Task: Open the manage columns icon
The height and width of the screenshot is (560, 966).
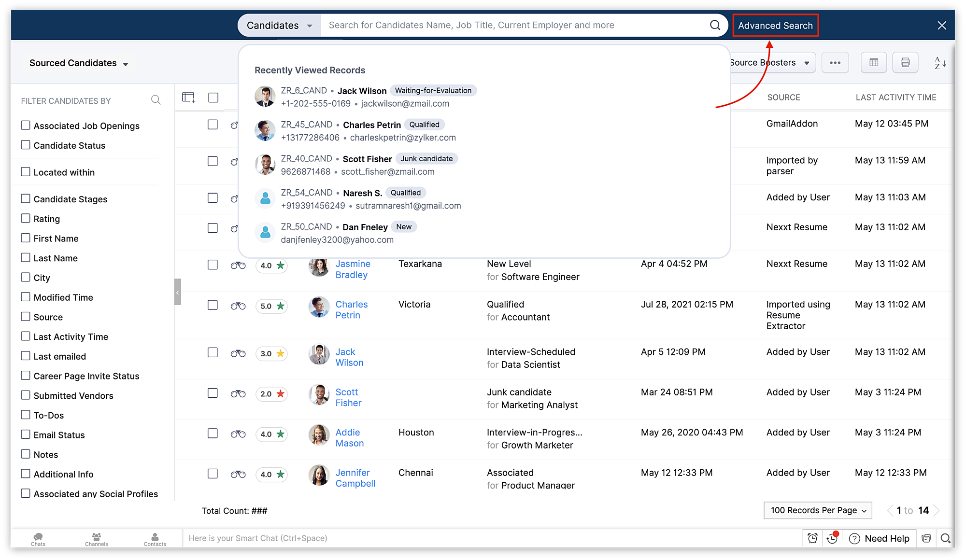Action: point(188,98)
